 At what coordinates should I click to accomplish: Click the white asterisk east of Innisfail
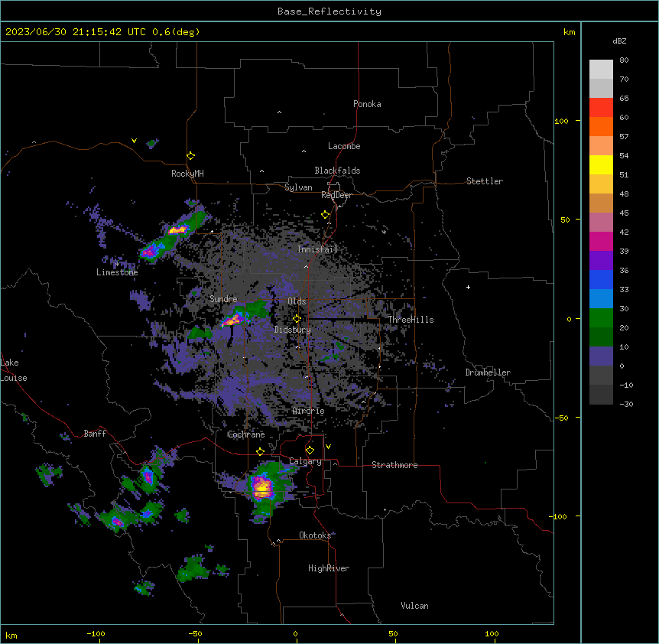click(384, 232)
